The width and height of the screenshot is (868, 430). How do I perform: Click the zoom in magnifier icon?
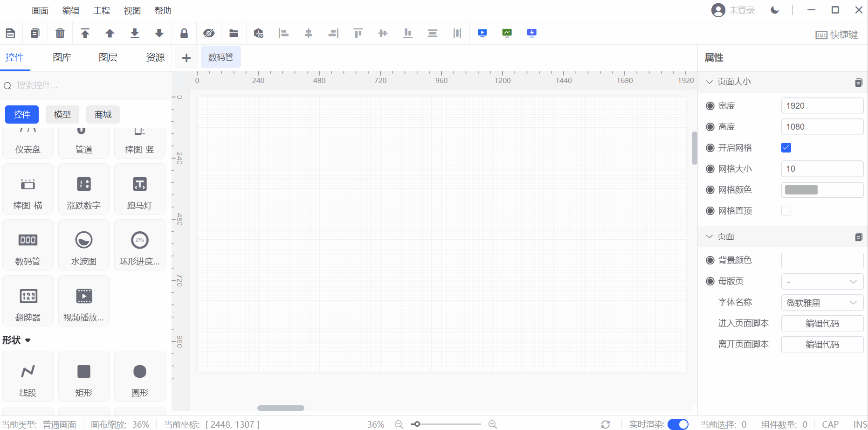tap(492, 424)
